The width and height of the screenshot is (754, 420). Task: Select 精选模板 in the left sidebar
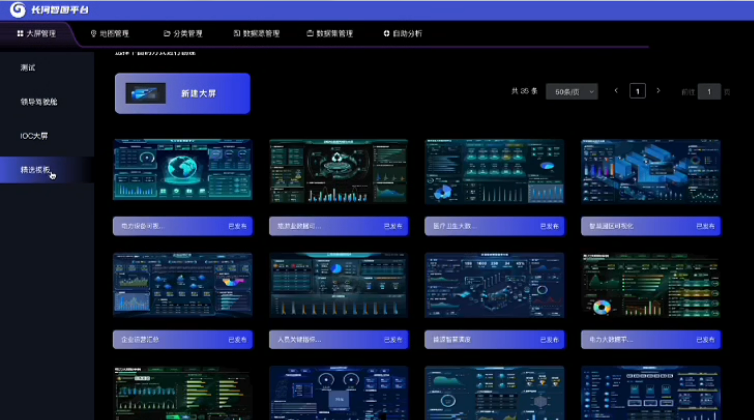click(x=35, y=169)
